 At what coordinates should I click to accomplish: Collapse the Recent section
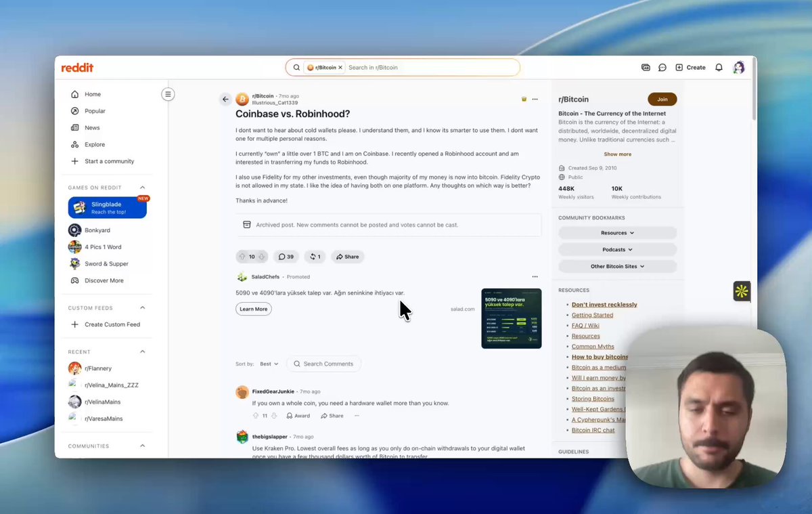coord(143,352)
